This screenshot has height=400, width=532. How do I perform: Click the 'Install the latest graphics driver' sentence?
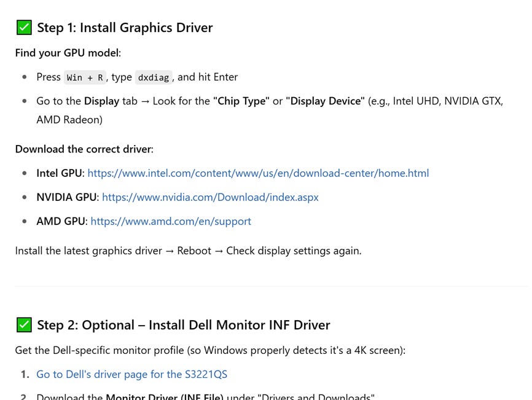[x=189, y=251]
